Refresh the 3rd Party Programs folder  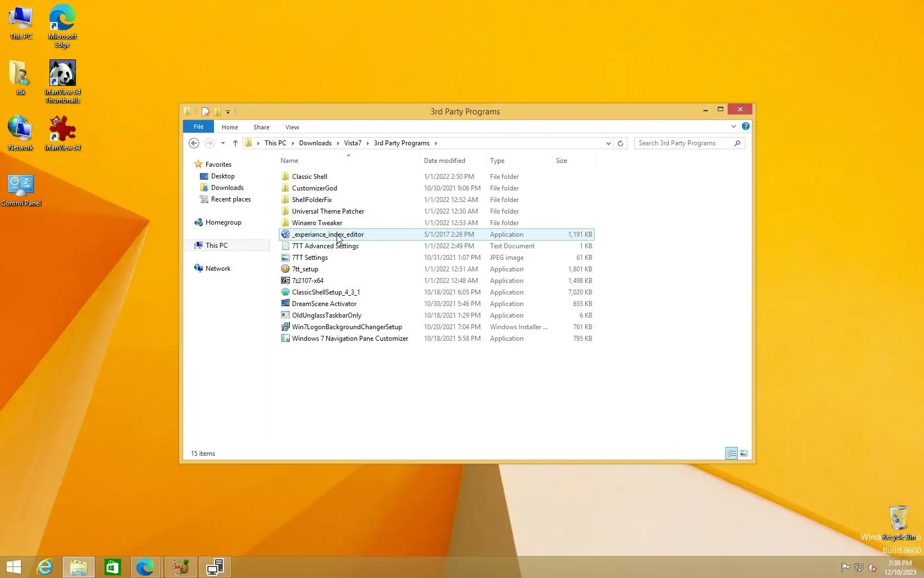pyautogui.click(x=620, y=143)
